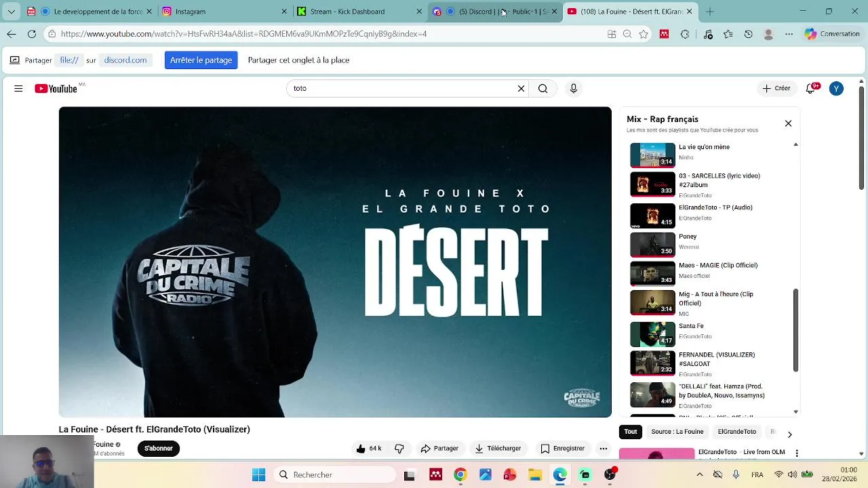
Task: Open more actions menu beside Enregistrer
Action: click(x=603, y=449)
